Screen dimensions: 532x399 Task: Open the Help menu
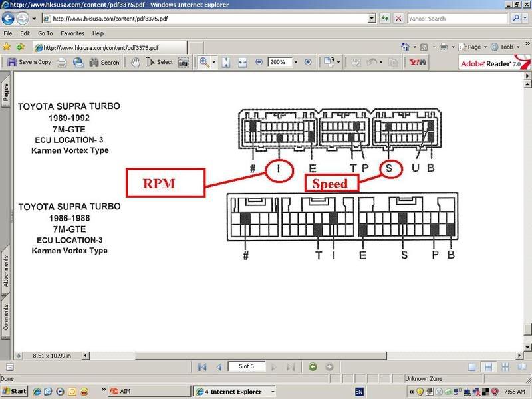pyautogui.click(x=98, y=33)
